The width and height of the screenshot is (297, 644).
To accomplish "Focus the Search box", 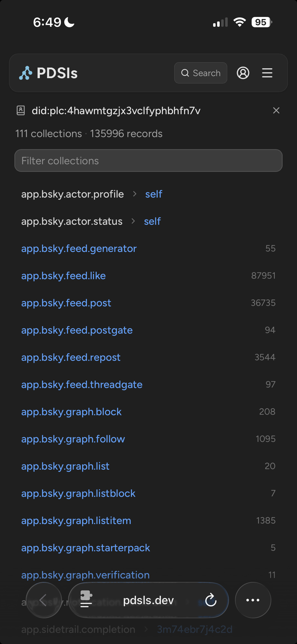I will 201,73.
